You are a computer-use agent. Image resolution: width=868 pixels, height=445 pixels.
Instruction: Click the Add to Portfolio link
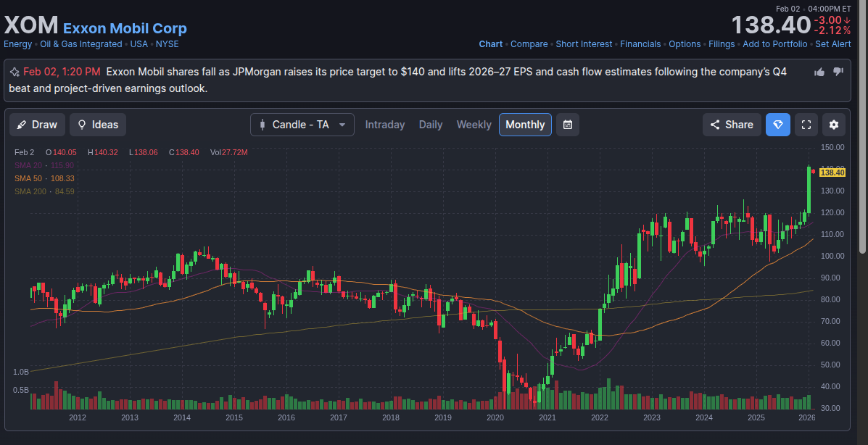click(x=774, y=44)
